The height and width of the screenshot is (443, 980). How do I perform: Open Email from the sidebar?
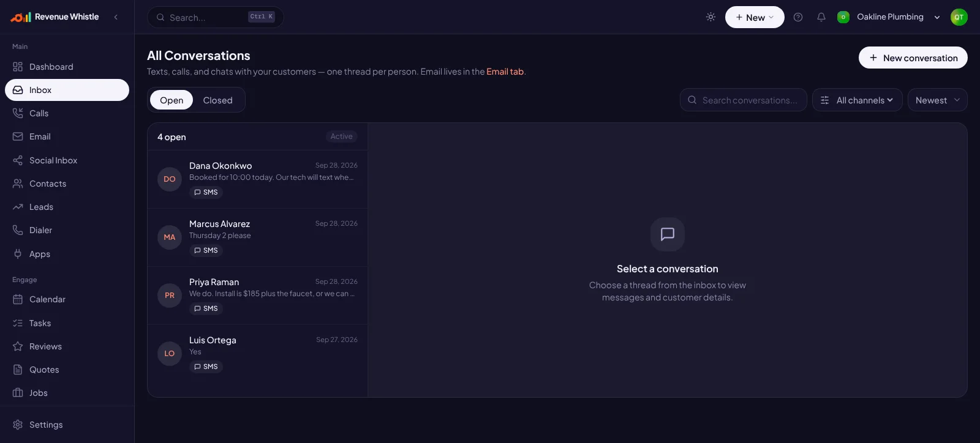[x=67, y=136]
